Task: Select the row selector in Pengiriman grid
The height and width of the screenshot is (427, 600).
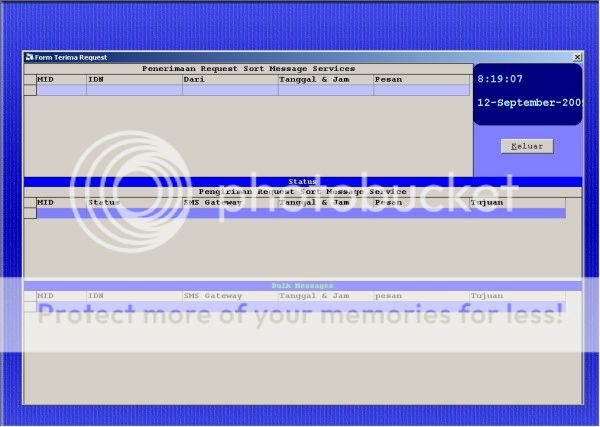Action: point(30,213)
